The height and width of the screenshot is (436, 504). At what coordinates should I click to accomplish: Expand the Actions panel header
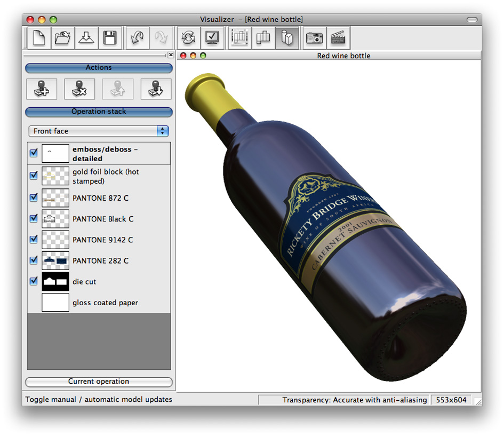click(x=99, y=68)
